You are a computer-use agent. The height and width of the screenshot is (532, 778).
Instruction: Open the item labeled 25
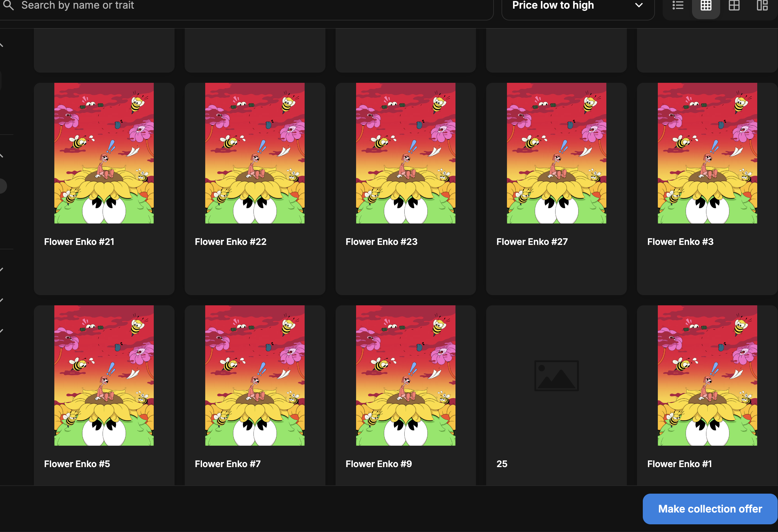[x=502, y=464]
